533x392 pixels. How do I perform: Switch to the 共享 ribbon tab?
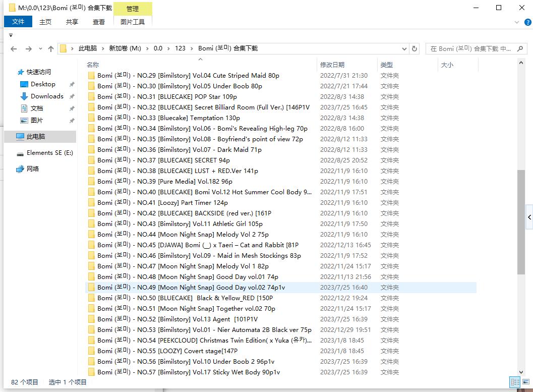pyautogui.click(x=72, y=22)
